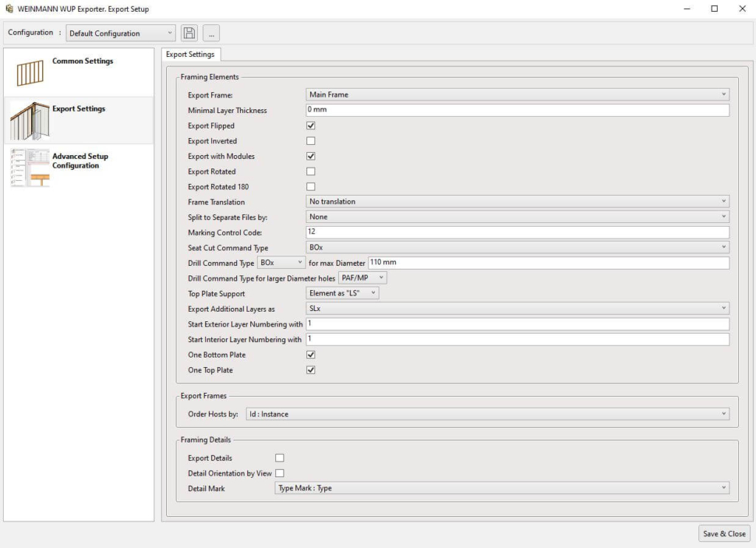Close the Export Setup window
This screenshot has width=756, height=548.
tap(743, 9)
